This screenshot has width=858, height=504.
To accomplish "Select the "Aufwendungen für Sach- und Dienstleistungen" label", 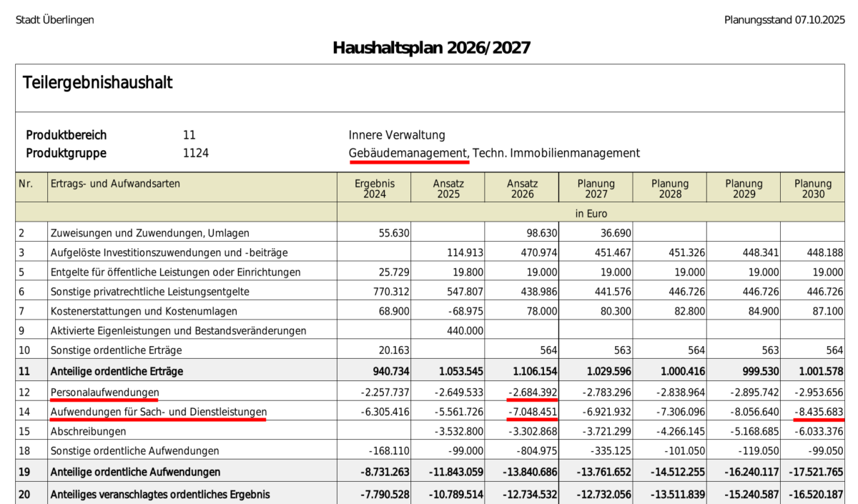I will click(158, 412).
